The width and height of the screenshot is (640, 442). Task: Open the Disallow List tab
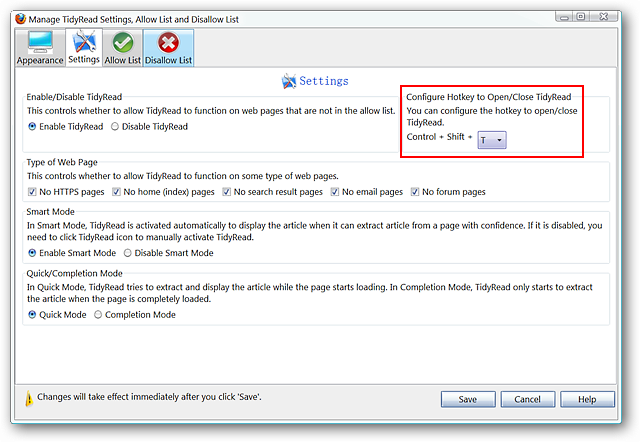(x=168, y=48)
